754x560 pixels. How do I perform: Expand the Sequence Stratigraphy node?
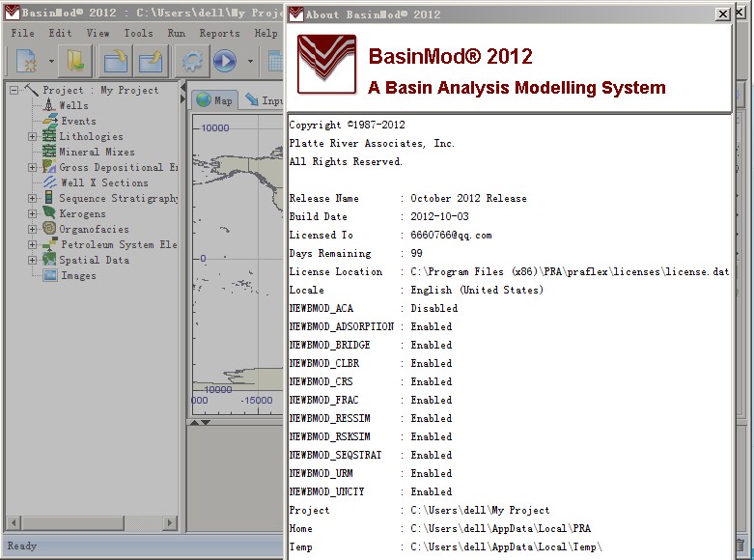[32, 198]
